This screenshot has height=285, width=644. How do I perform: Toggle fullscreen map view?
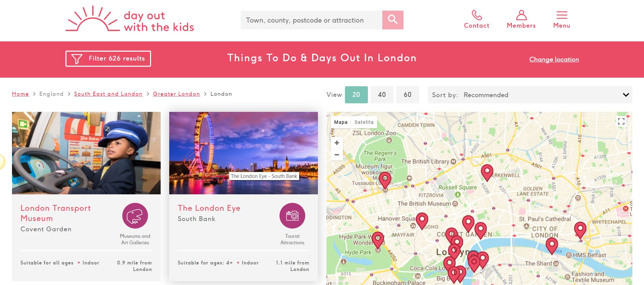point(621,121)
